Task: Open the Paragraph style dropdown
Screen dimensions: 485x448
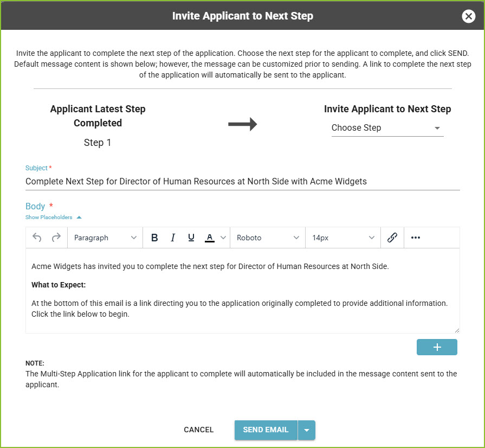Action: point(105,238)
